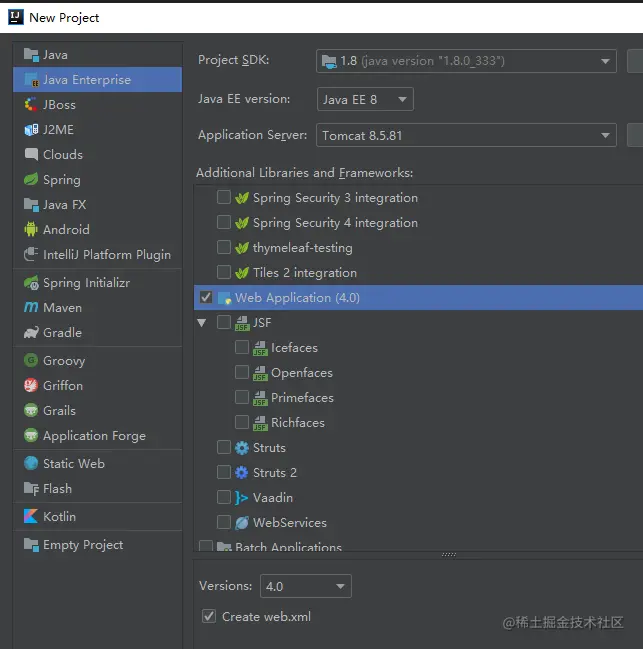Screen dimensions: 643x649
Task: Select Spring project type
Action: tap(98, 179)
